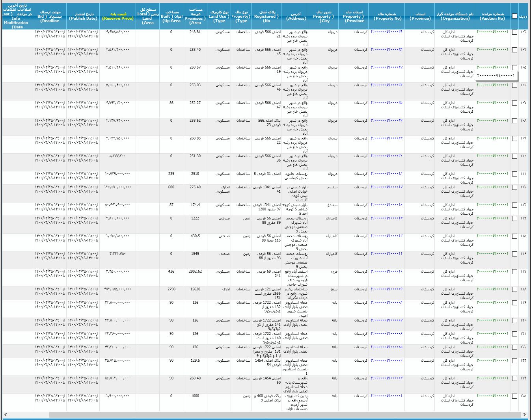
Task: Open the auction number link in row 104
Action: tap(492, 50)
